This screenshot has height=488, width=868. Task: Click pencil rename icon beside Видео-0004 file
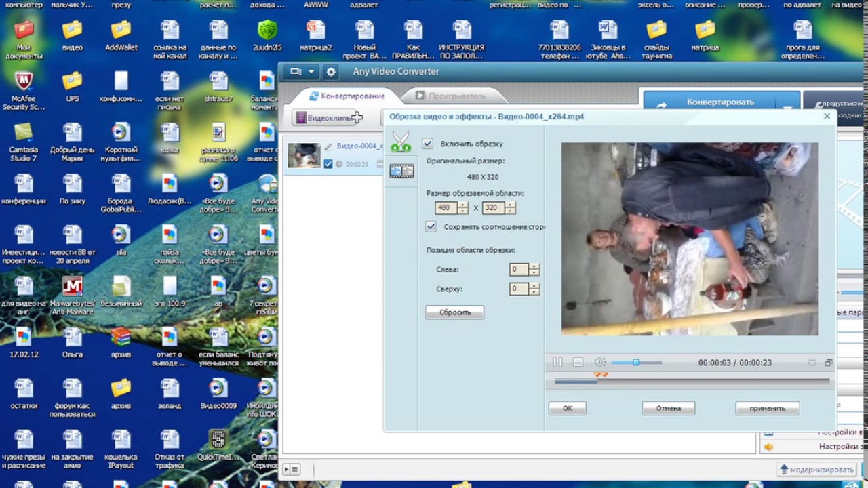(x=328, y=146)
